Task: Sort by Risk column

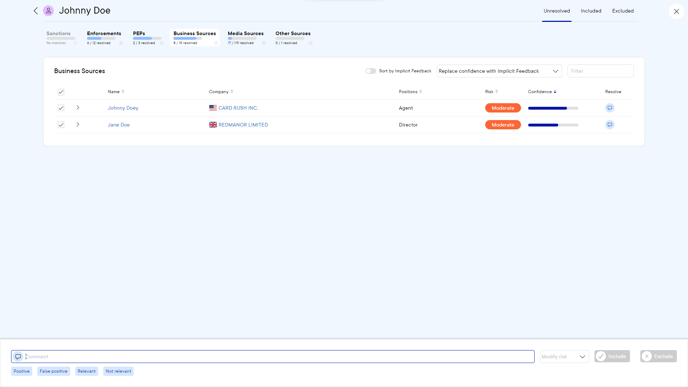Action: 496,92
